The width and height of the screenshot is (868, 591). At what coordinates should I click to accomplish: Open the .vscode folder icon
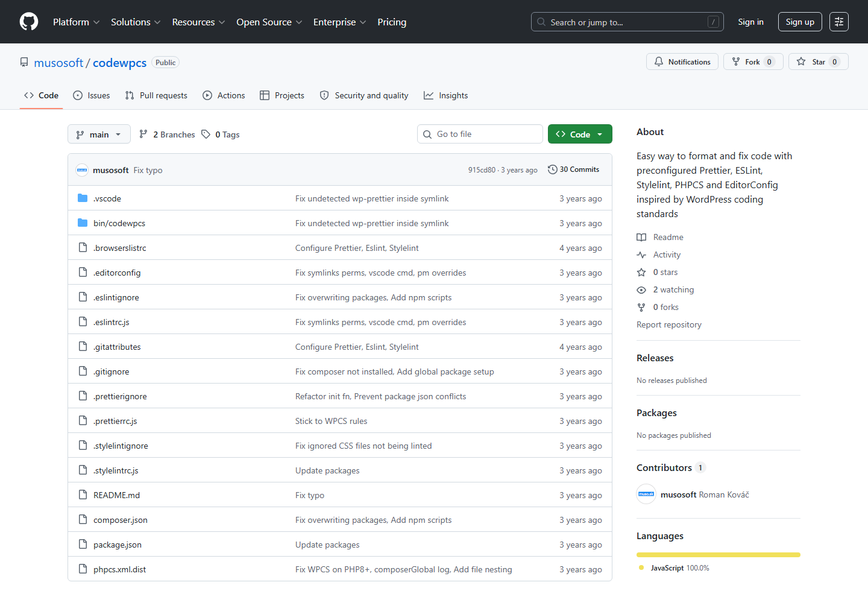83,198
